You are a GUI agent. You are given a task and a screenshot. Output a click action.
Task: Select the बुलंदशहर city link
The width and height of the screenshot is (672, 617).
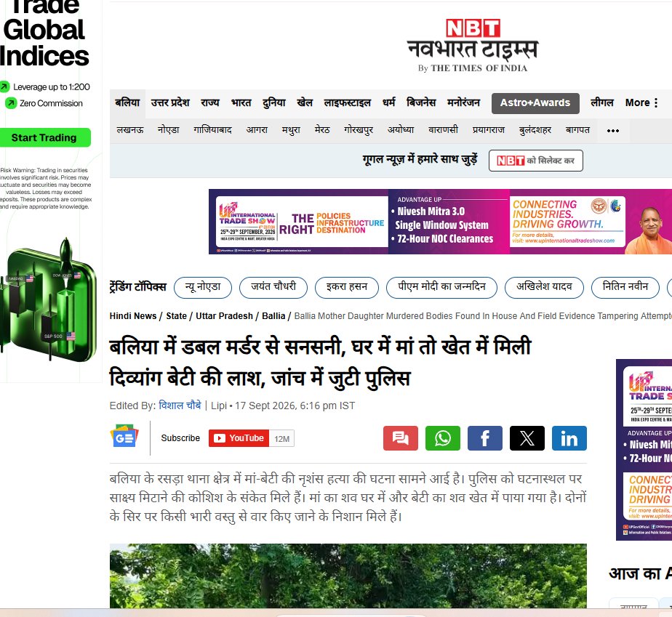[535, 130]
